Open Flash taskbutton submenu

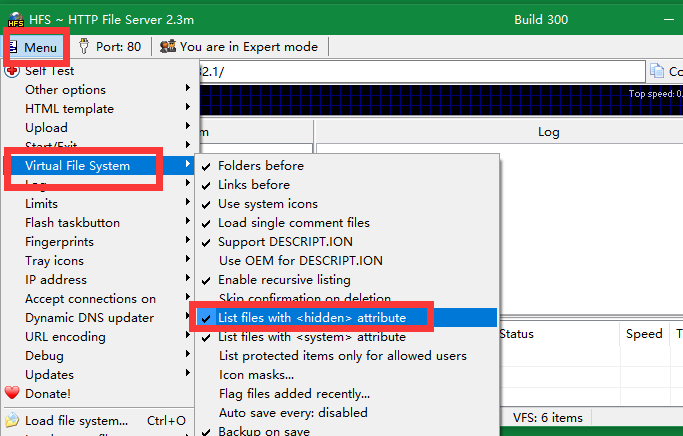pyautogui.click(x=98, y=223)
